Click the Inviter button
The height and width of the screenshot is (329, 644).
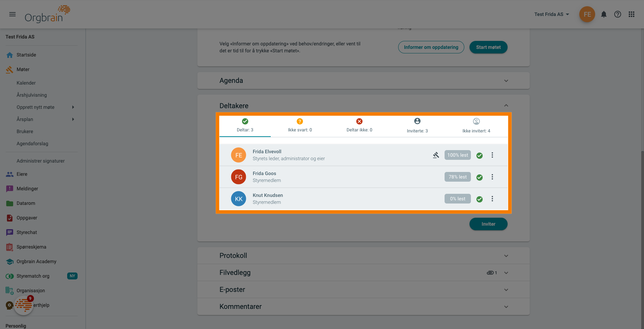(x=488, y=224)
